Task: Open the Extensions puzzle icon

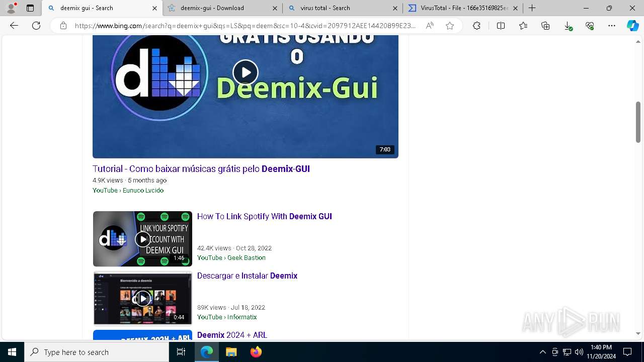Action: tap(476, 26)
